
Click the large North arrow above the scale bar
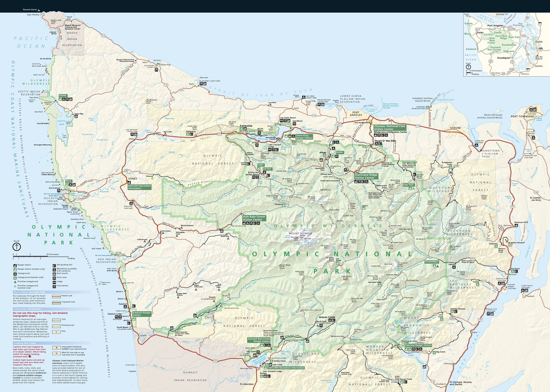tap(17, 247)
